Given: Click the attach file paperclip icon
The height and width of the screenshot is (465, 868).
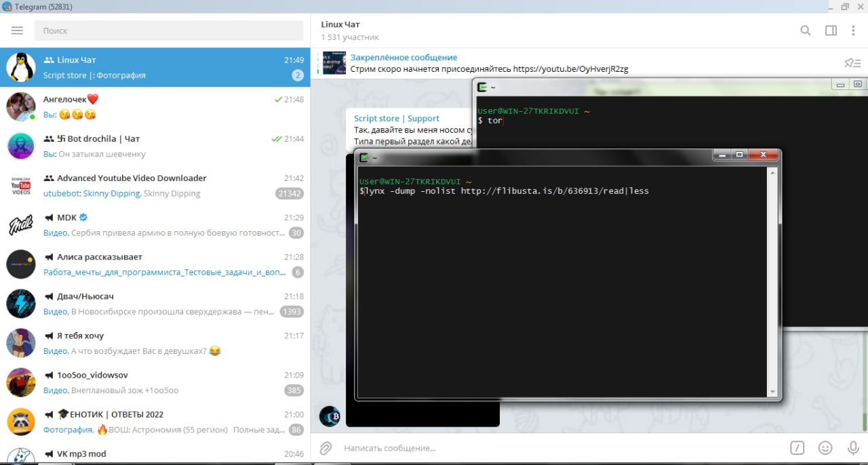Looking at the screenshot, I should click(x=326, y=448).
